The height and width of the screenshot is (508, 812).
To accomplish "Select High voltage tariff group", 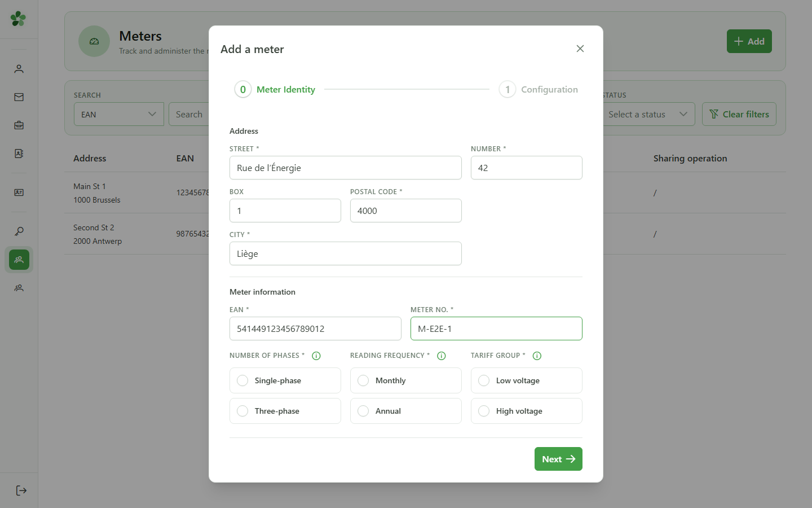I will (527, 411).
